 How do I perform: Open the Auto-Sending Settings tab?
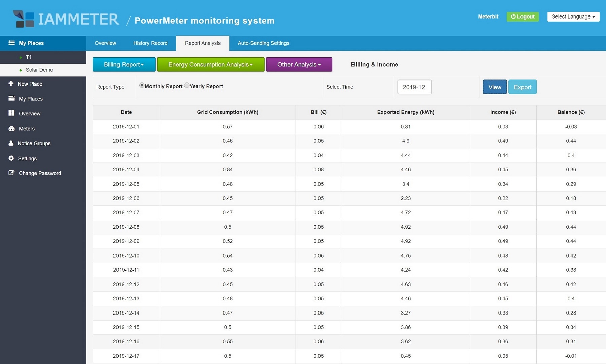(x=263, y=43)
